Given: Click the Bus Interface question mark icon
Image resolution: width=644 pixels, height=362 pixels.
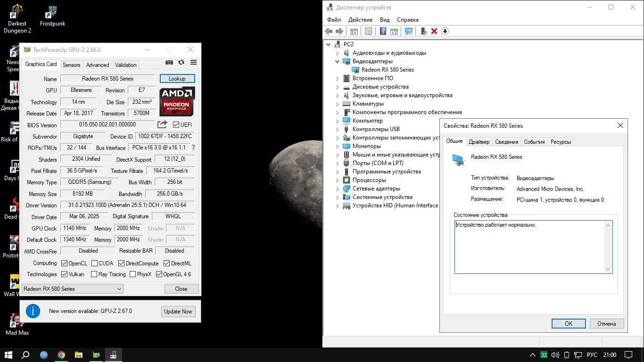Looking at the screenshot, I should (193, 148).
